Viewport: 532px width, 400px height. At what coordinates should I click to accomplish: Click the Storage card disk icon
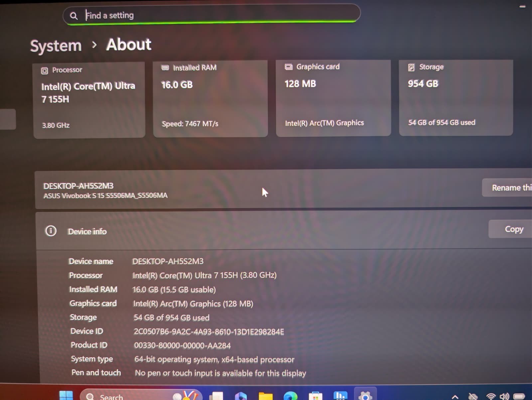click(411, 67)
